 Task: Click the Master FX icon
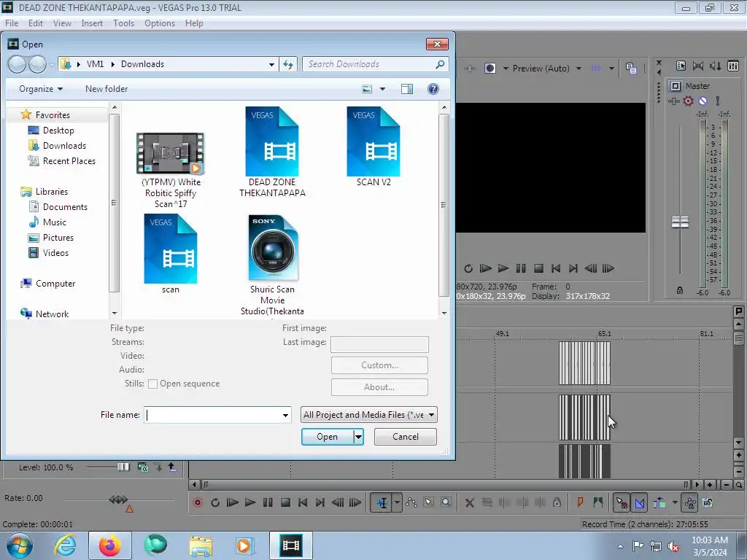coord(673,101)
